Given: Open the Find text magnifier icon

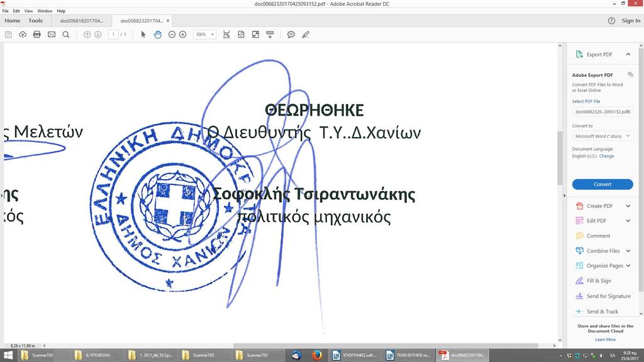Looking at the screenshot, I should 65,35.
